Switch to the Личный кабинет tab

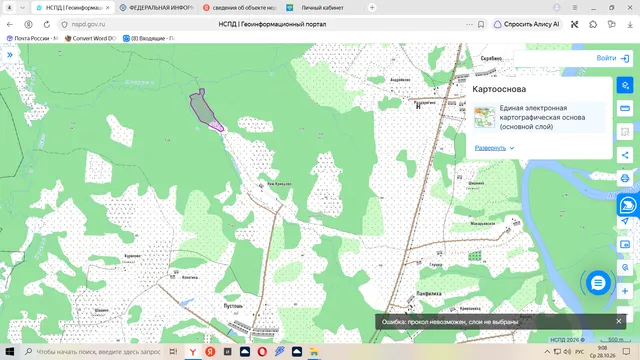[322, 8]
